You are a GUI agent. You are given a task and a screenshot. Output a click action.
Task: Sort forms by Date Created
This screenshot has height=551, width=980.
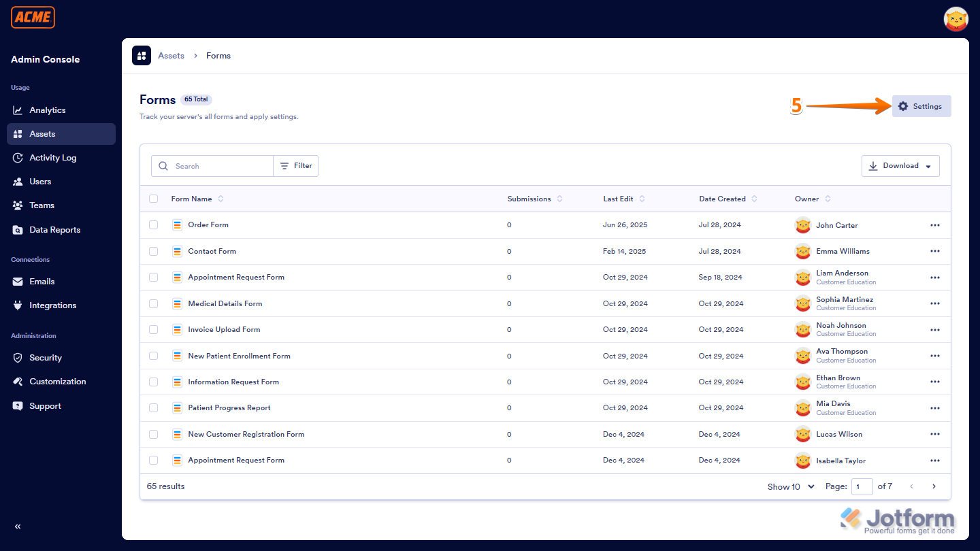point(723,198)
